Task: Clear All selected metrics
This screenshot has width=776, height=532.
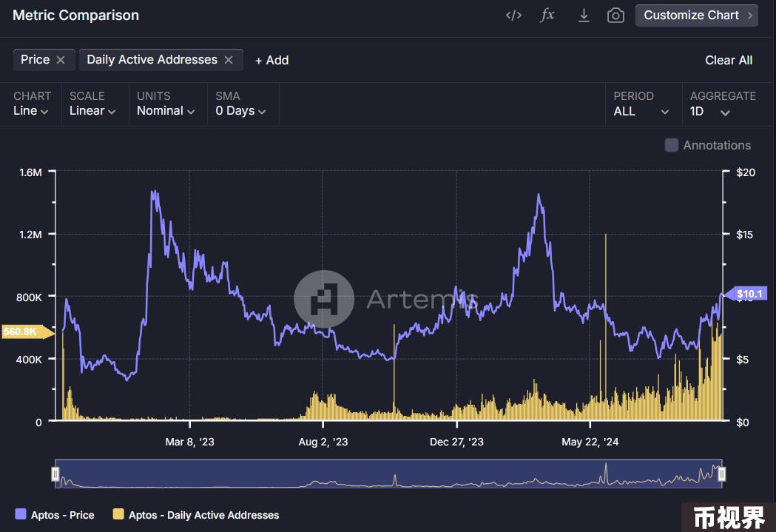Action: point(729,61)
